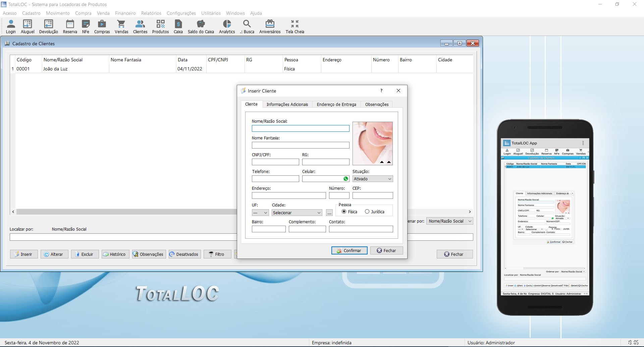Viewport: 644px width, 347px height.
Task: Open the Financeiro menu
Action: point(125,13)
